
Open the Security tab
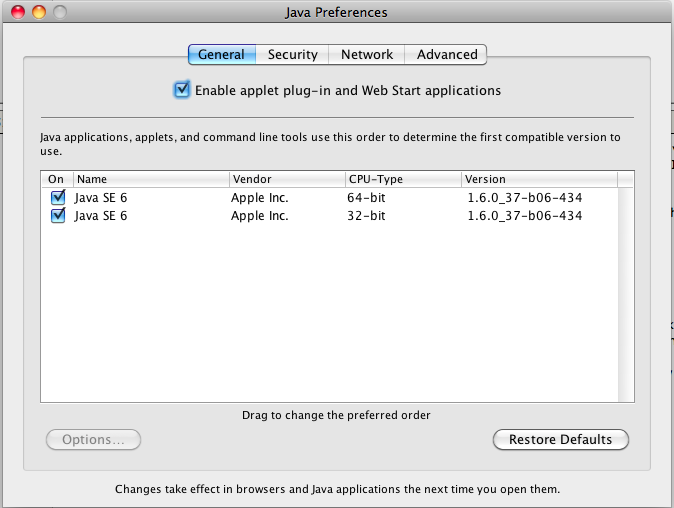tap(292, 55)
